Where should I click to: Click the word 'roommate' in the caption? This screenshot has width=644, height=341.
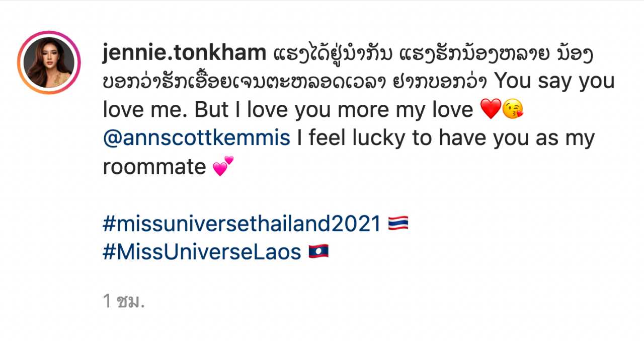154,167
